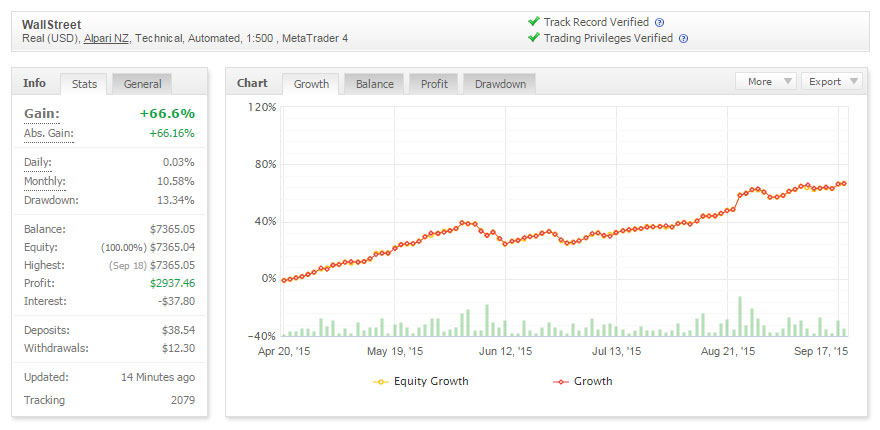Click the Gain label link
Screen dimensions: 880x430
click(x=42, y=114)
